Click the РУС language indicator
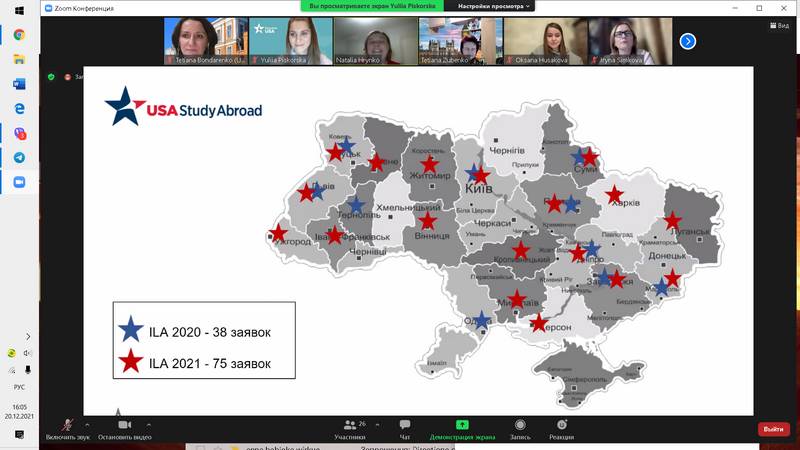This screenshot has height=450, width=800. 19,387
